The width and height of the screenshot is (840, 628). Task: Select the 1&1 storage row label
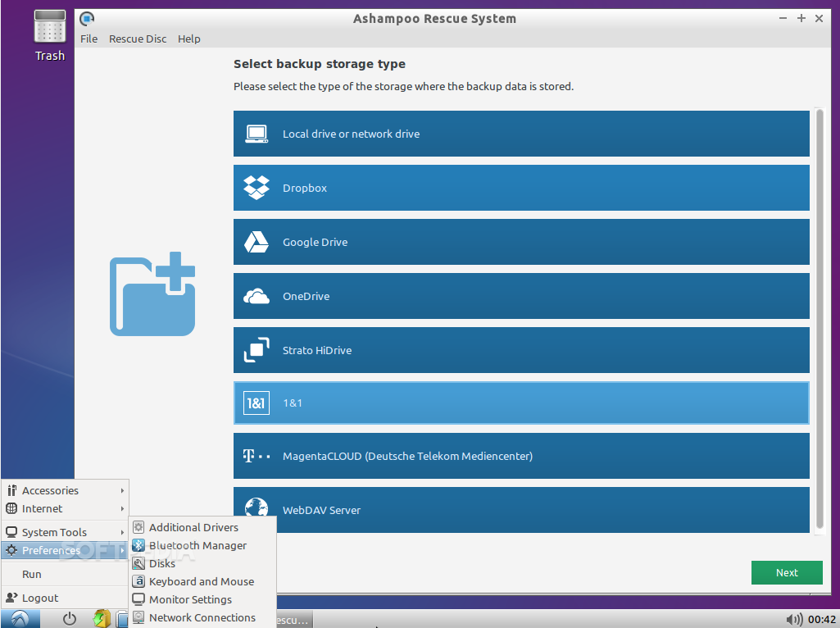pos(293,403)
